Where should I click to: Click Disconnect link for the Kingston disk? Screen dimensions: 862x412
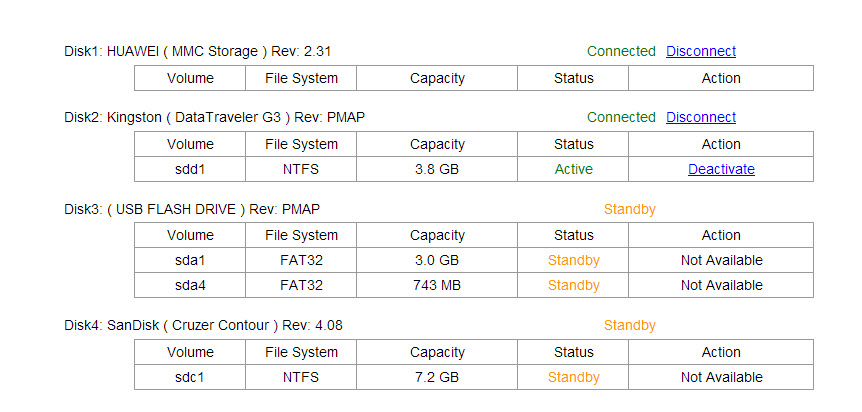point(700,117)
